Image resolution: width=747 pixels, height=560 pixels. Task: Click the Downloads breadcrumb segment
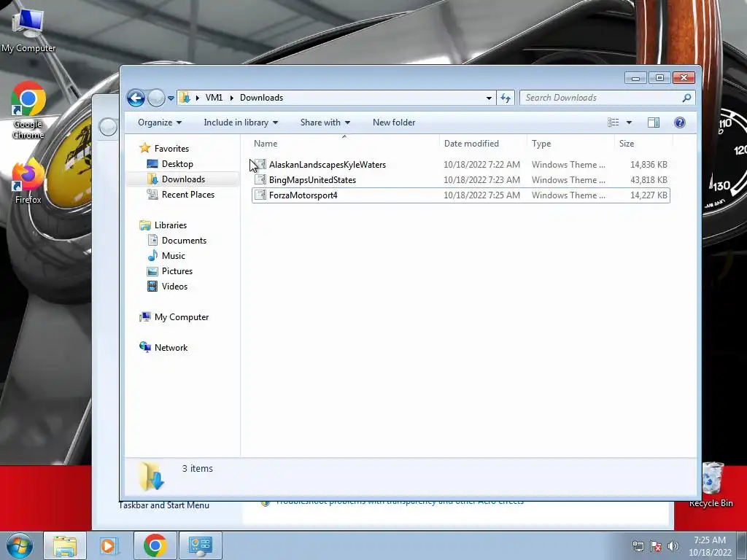262,98
